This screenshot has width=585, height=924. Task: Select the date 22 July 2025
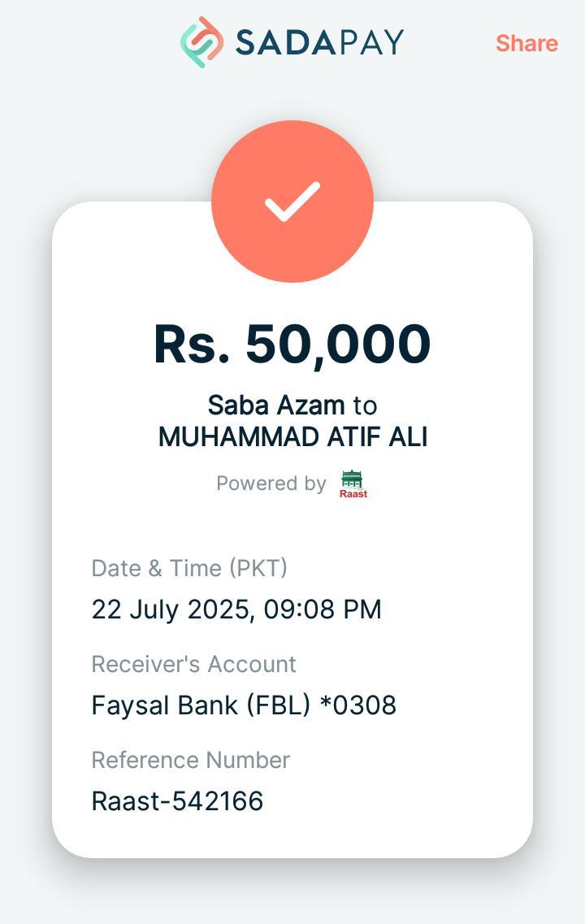tap(171, 609)
